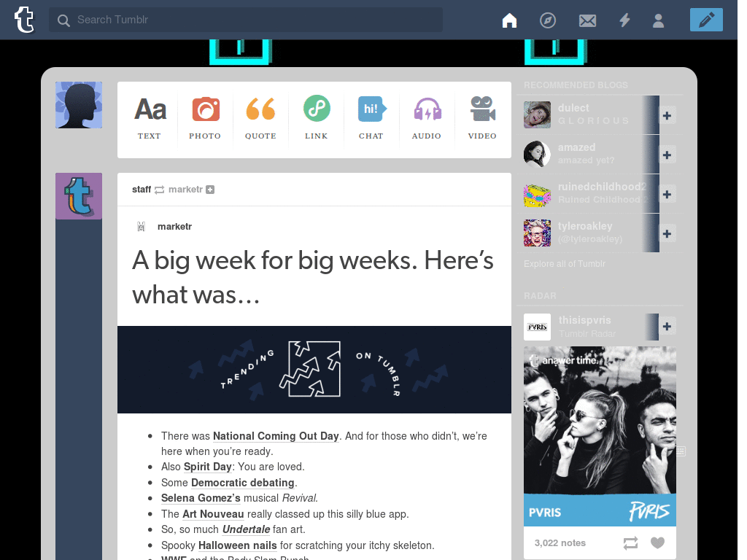Follow dulect with plus button

tap(667, 115)
